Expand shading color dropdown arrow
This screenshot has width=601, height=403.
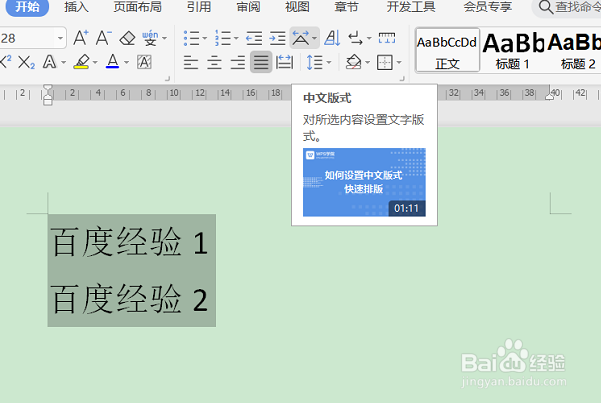tap(368, 62)
